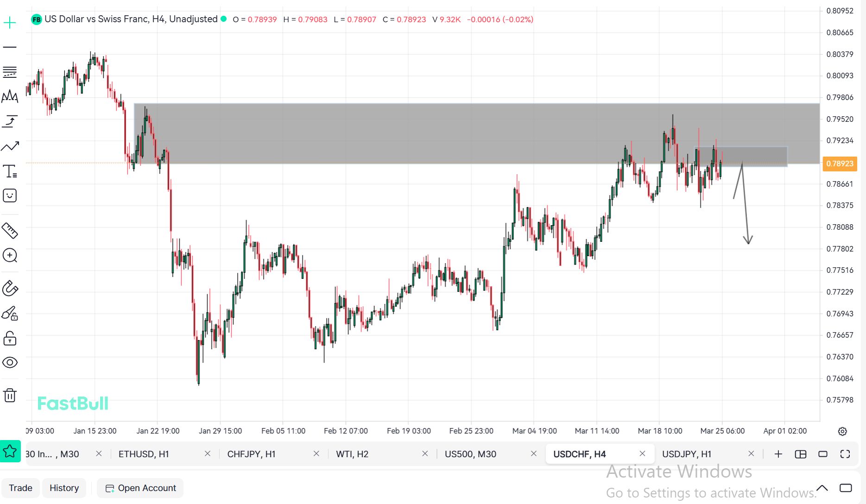This screenshot has width=866, height=504.
Task: Open the History panel
Action: (64, 488)
